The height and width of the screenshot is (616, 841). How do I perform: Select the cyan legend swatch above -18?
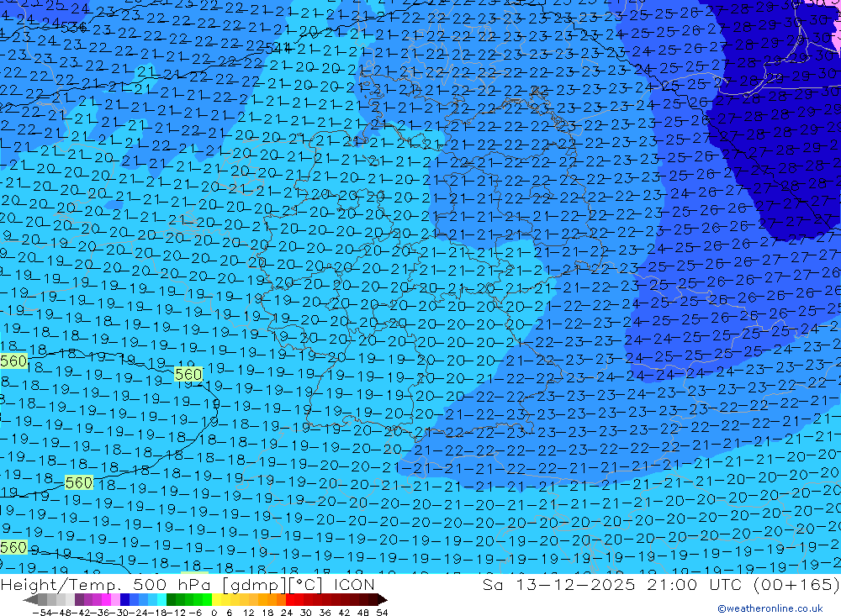(161, 599)
